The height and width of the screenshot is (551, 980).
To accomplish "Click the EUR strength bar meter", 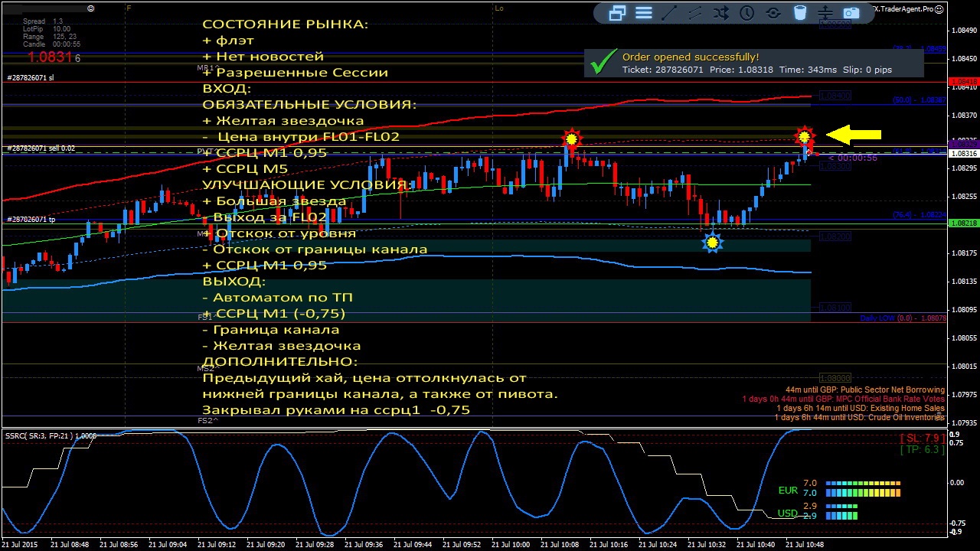I will coord(863,488).
